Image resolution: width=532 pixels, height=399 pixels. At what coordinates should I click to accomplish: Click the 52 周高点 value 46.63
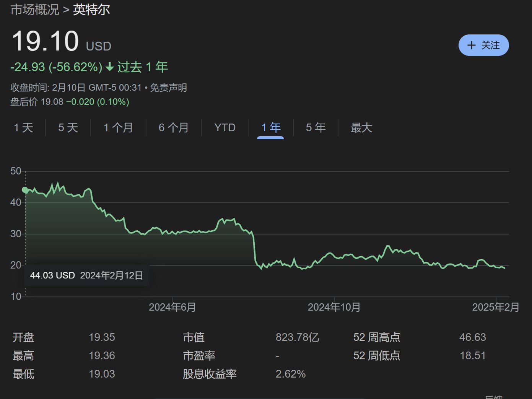[x=473, y=337]
